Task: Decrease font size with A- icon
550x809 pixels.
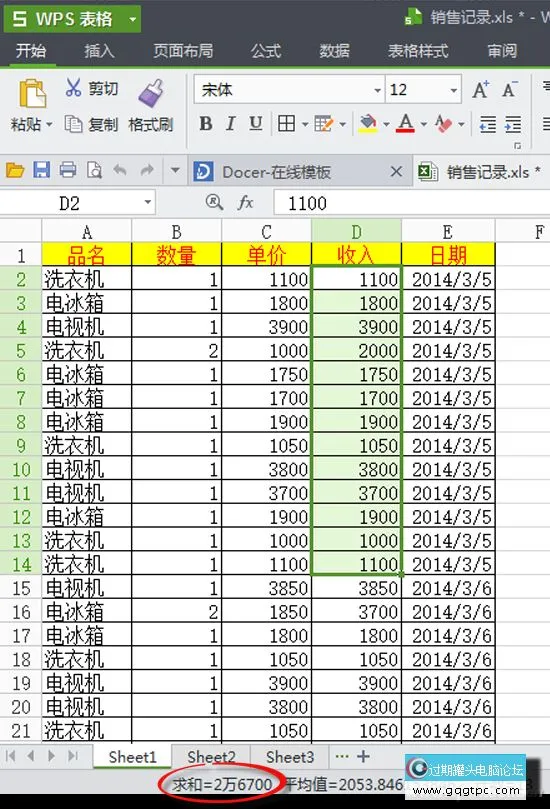Action: click(x=510, y=90)
